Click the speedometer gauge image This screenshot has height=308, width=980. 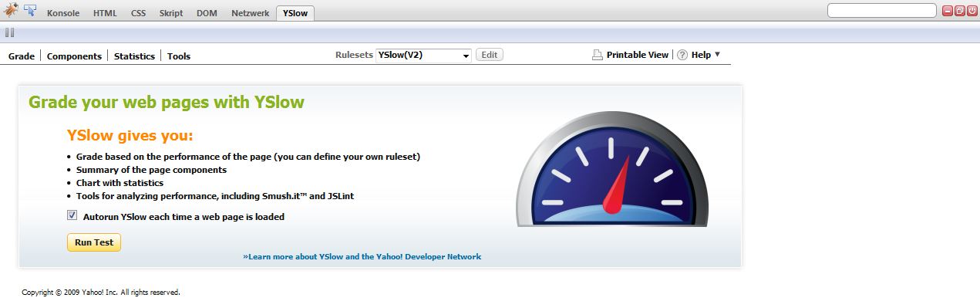pos(611,170)
